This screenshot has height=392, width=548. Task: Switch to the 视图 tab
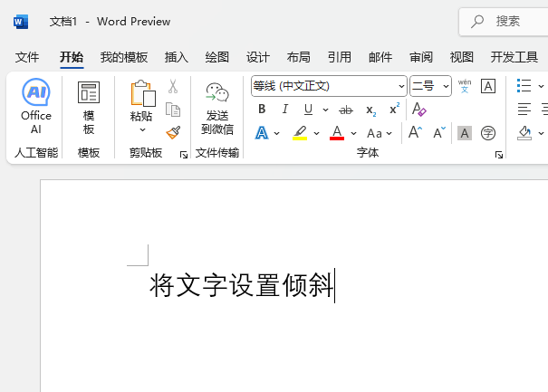462,57
